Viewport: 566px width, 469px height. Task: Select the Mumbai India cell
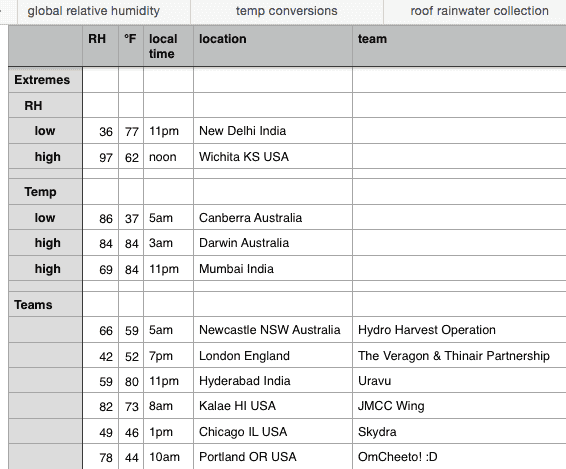click(273, 269)
